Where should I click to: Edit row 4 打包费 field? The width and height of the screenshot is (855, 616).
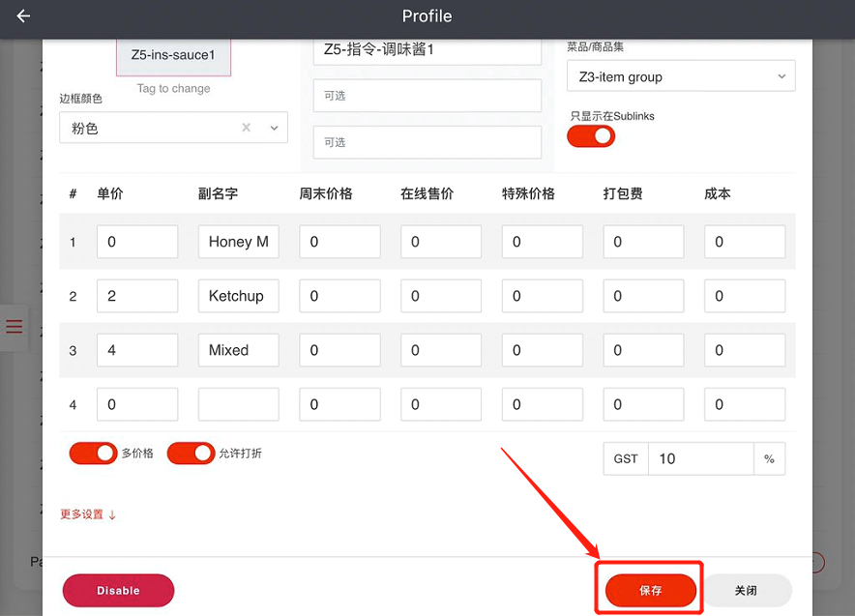pos(643,404)
